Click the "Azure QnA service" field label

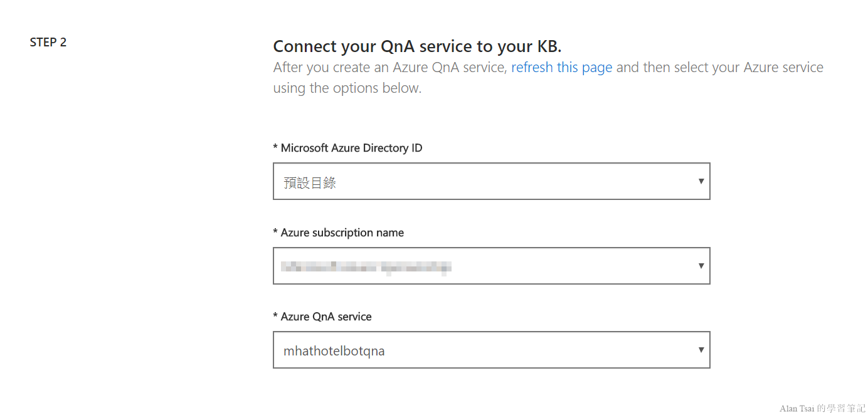point(326,317)
